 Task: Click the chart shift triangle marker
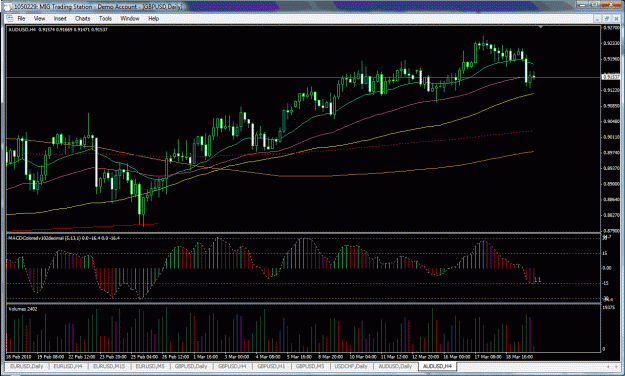tap(541, 27)
